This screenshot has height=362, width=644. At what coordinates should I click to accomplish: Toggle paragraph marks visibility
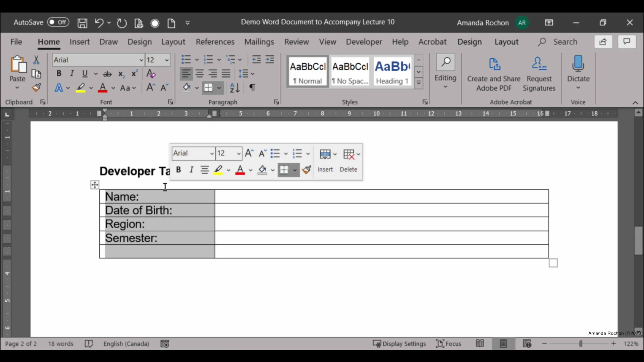tap(252, 88)
